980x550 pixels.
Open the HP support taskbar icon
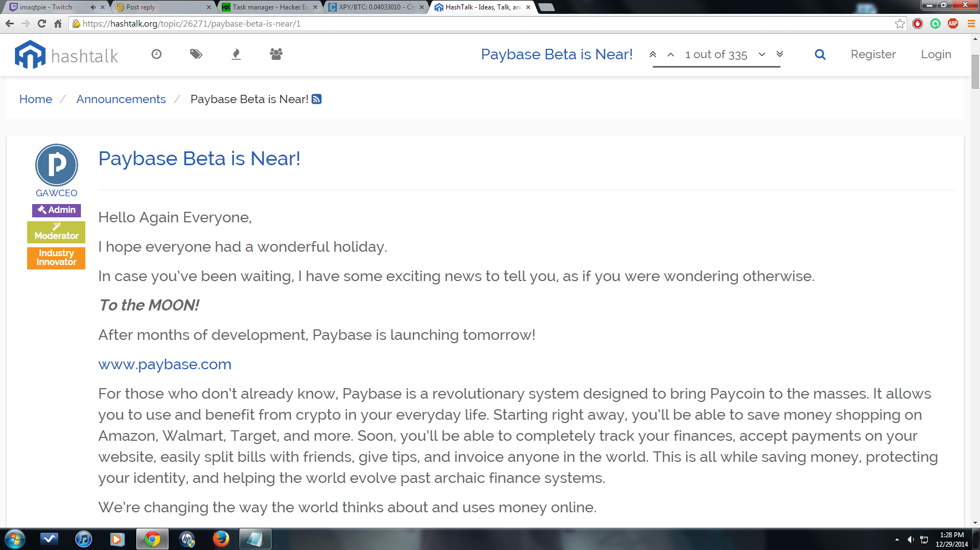[x=187, y=539]
